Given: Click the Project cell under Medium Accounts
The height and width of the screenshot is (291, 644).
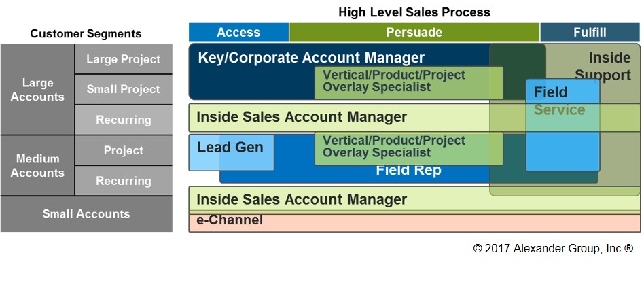Looking at the screenshot, I should click(123, 150).
